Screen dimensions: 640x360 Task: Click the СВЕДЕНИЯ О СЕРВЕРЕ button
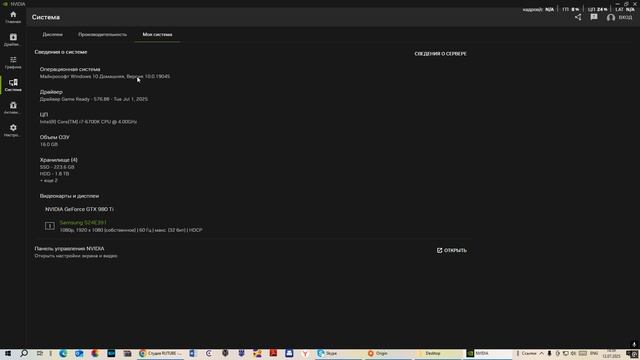pos(440,53)
